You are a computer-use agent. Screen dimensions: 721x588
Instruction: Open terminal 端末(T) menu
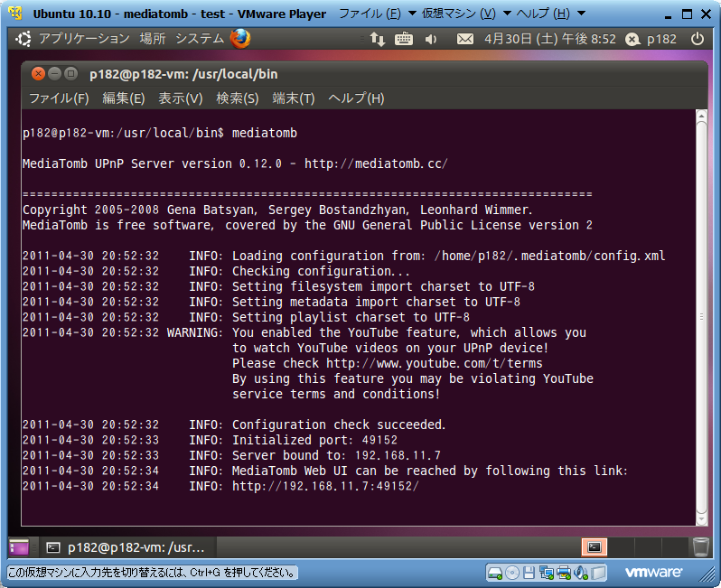pos(294,98)
